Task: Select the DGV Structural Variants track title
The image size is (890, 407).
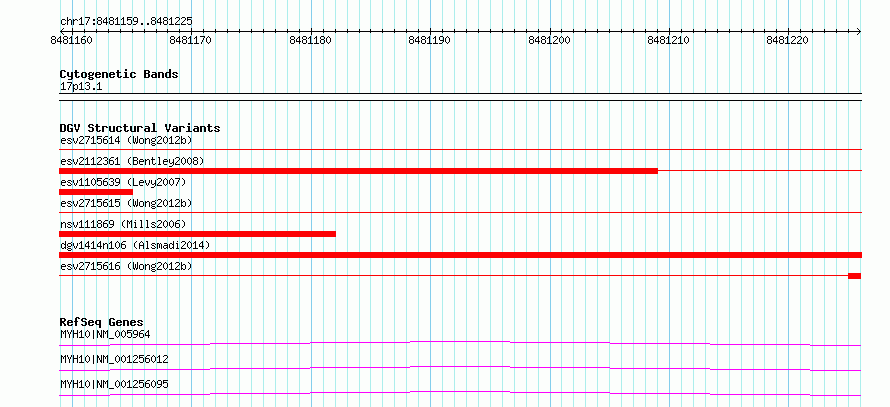Action: [140, 128]
